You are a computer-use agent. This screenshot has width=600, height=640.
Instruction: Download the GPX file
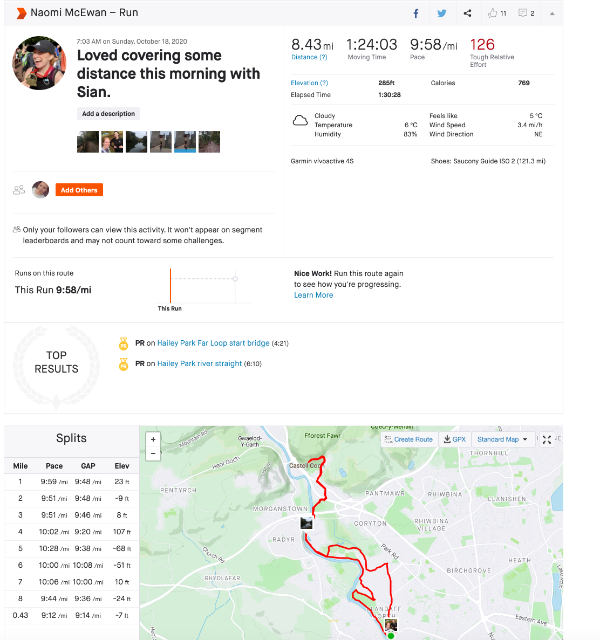pyautogui.click(x=455, y=439)
